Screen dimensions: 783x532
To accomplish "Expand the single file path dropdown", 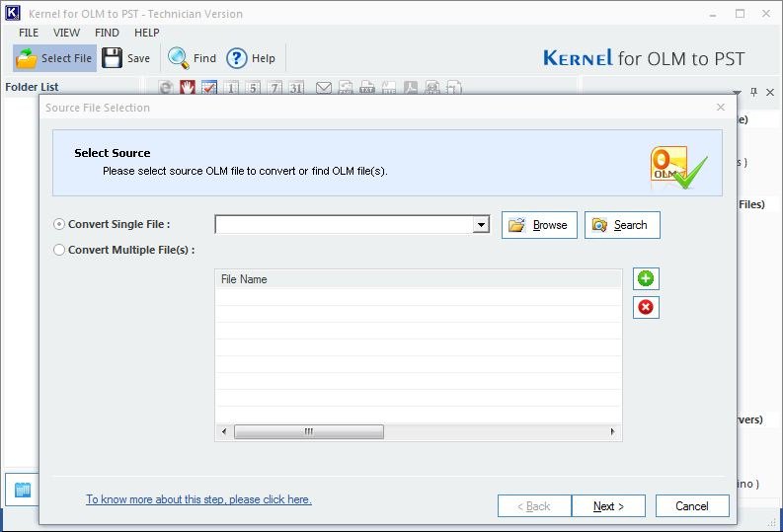I will 481,225.
